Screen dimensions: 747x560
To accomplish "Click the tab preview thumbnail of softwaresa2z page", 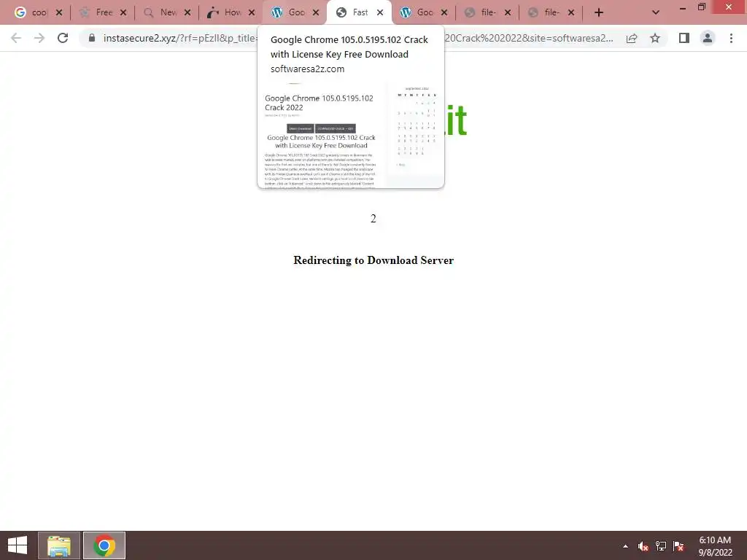I will click(x=351, y=135).
